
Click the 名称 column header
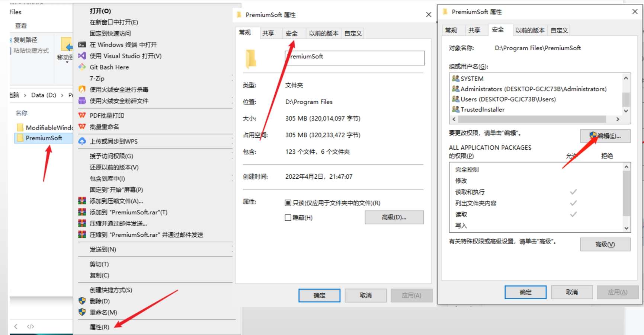pos(22,113)
